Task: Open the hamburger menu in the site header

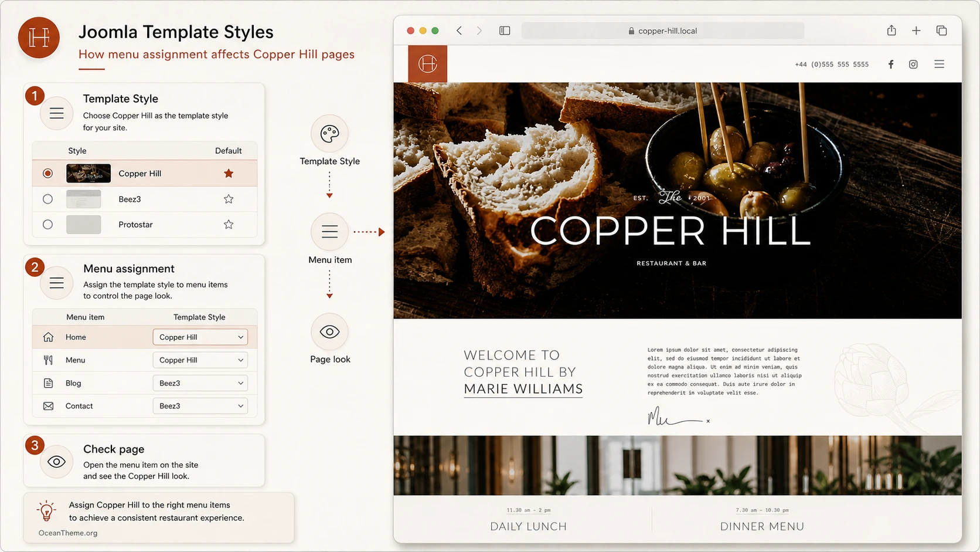Action: 939,65
